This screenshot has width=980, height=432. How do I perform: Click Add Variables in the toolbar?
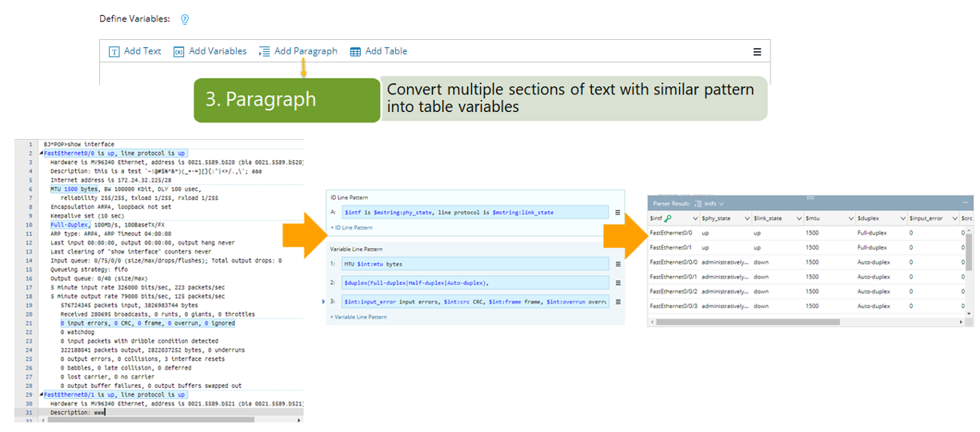210,51
